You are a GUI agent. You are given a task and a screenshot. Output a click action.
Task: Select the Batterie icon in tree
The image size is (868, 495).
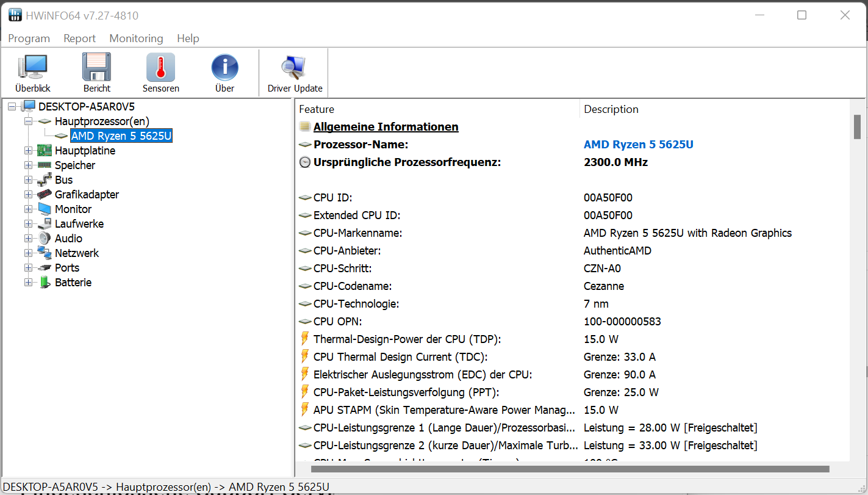[45, 283]
